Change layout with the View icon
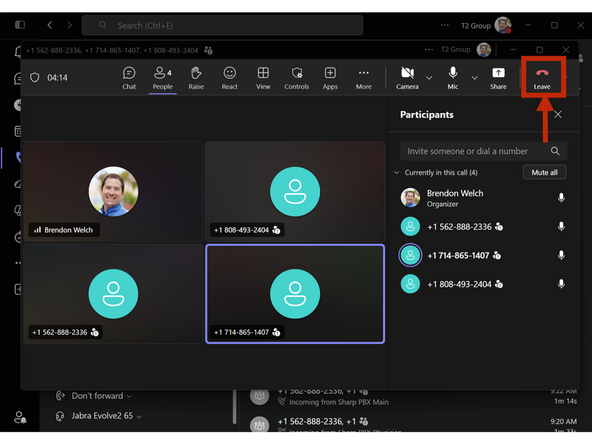 coord(263,78)
